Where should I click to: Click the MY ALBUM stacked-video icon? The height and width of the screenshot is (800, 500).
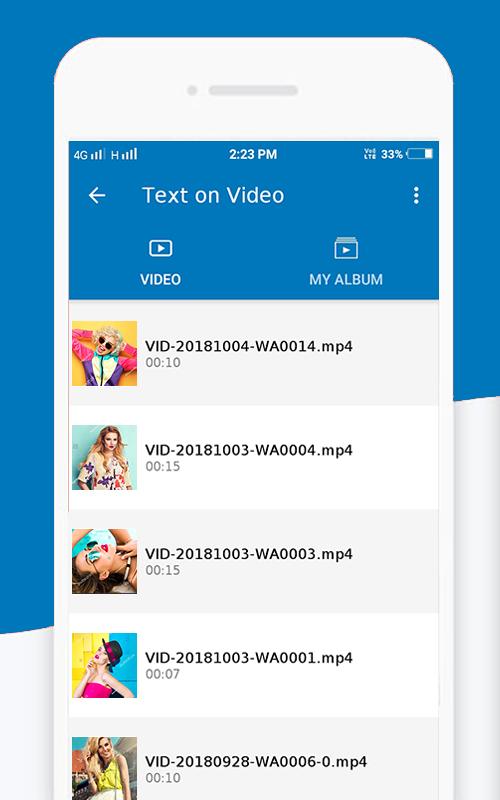346,248
